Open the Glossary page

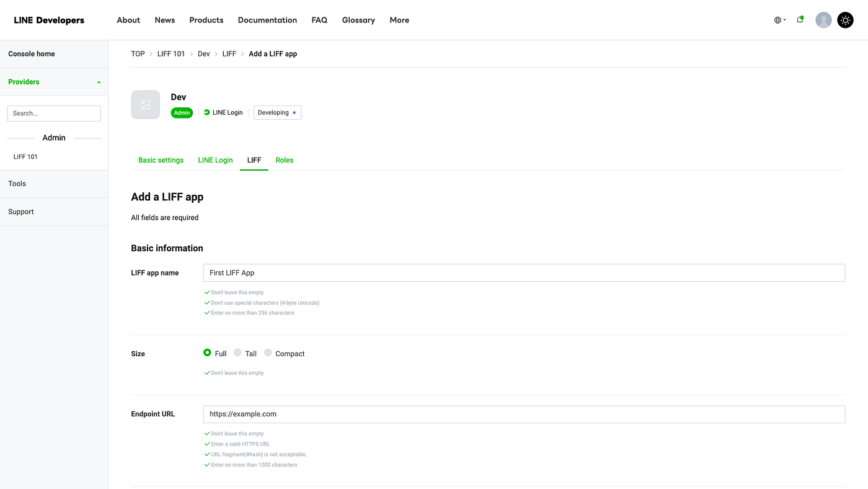(358, 20)
